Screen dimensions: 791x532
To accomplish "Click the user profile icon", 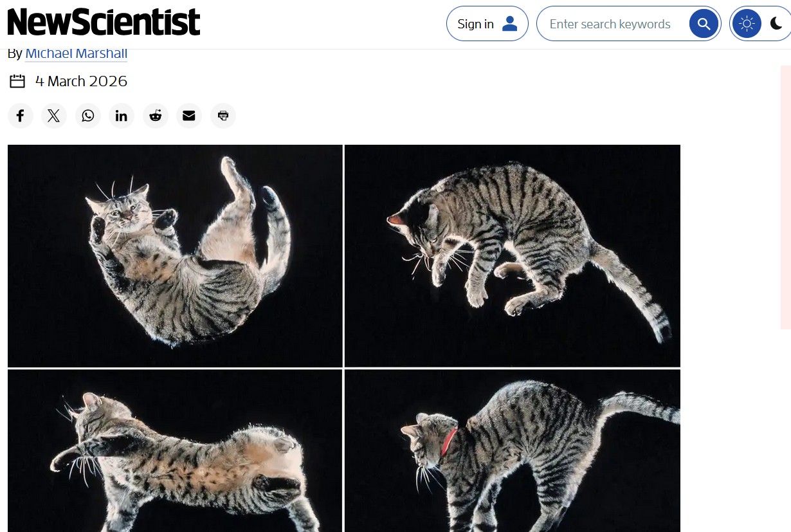I will point(510,24).
